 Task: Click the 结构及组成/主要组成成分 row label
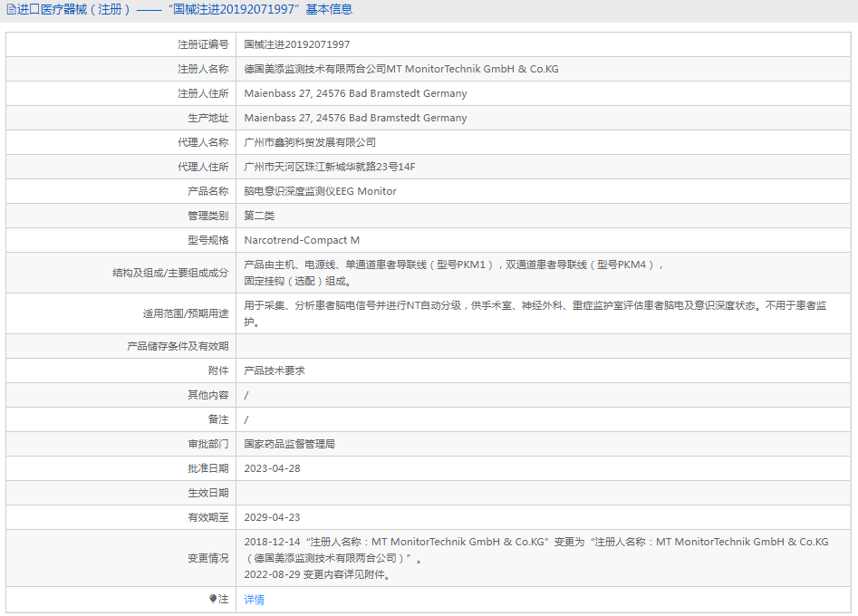point(170,273)
